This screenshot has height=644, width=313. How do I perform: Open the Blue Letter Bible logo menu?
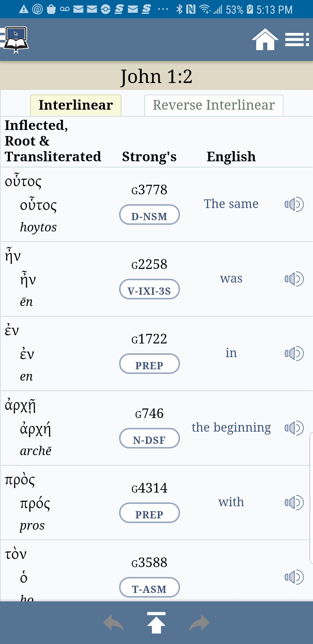coord(15,40)
